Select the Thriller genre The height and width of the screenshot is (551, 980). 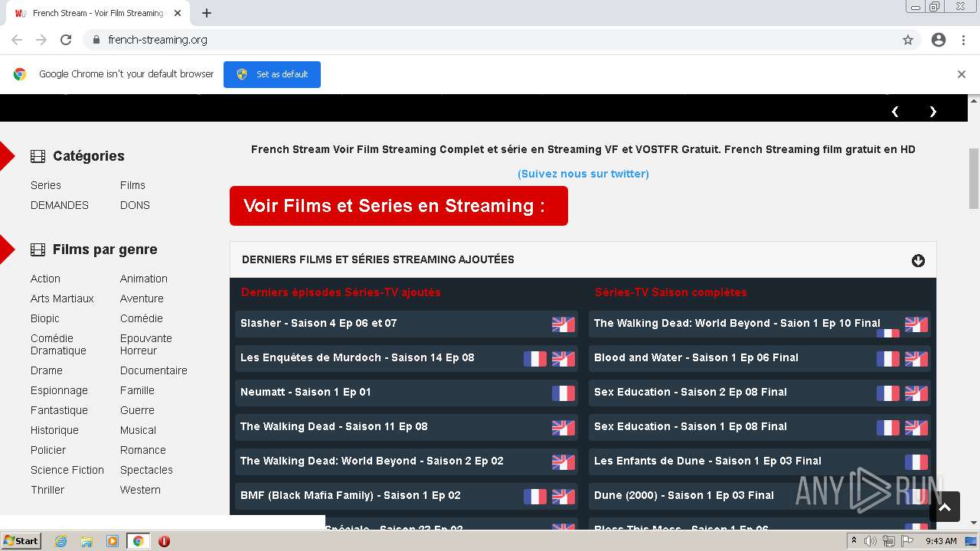pos(47,490)
